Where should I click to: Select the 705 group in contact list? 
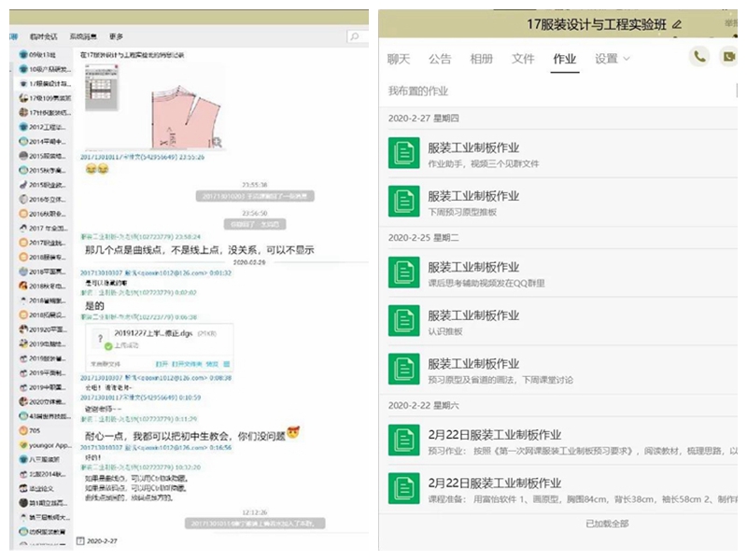pos(35,431)
